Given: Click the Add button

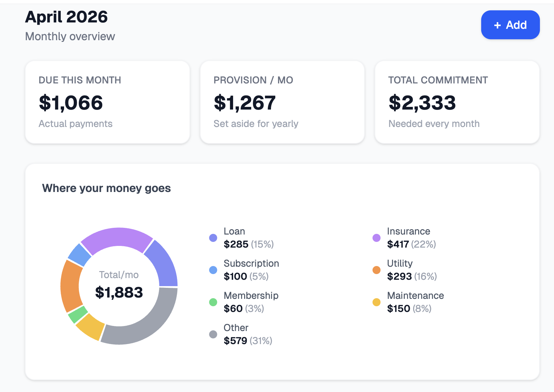Looking at the screenshot, I should [x=510, y=25].
